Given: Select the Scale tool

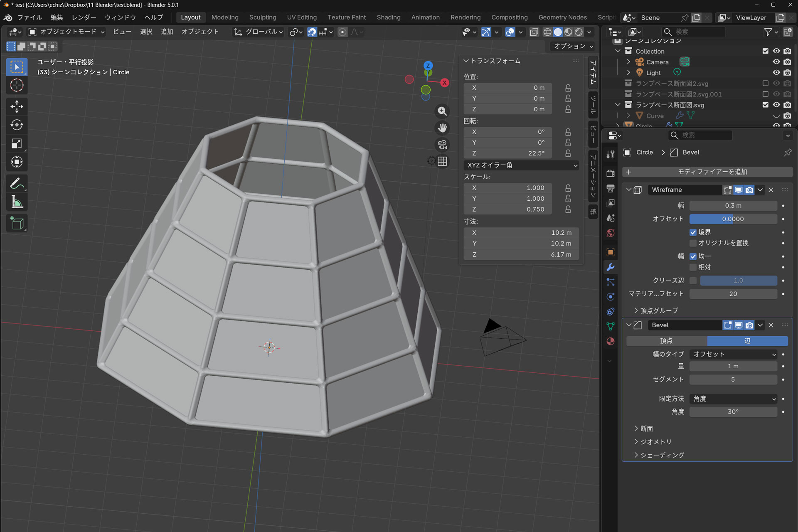Looking at the screenshot, I should (x=17, y=143).
